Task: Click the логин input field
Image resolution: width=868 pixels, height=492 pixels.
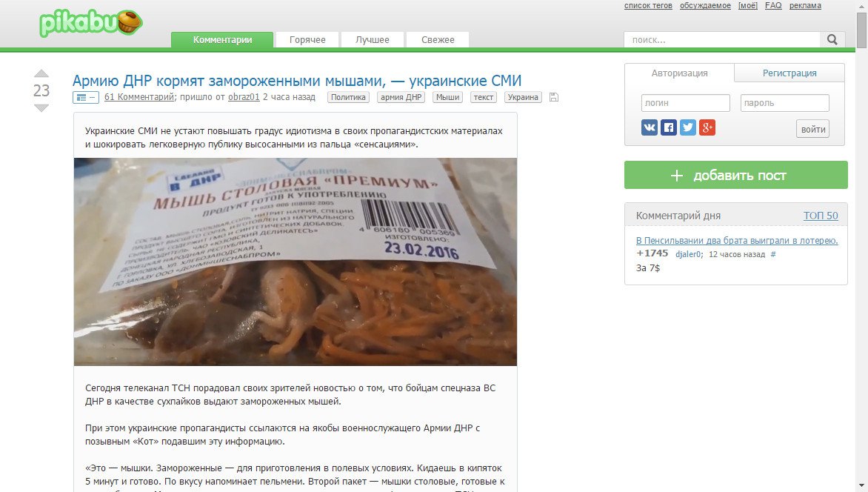Action: click(x=685, y=103)
